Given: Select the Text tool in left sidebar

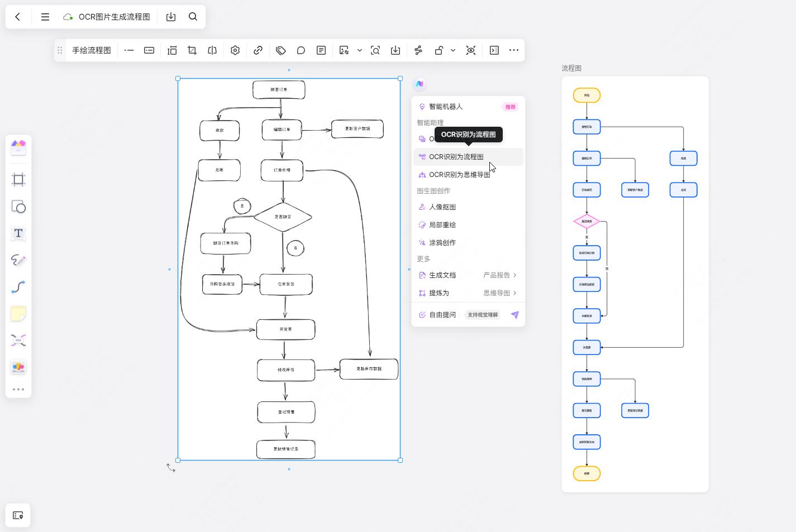Looking at the screenshot, I should point(18,233).
